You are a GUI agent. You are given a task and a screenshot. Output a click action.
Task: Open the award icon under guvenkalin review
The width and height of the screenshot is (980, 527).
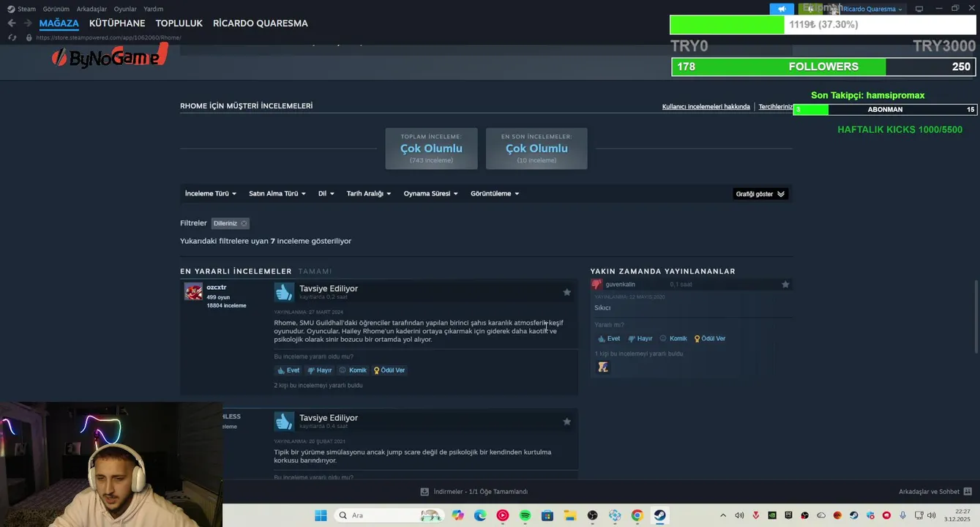(603, 367)
